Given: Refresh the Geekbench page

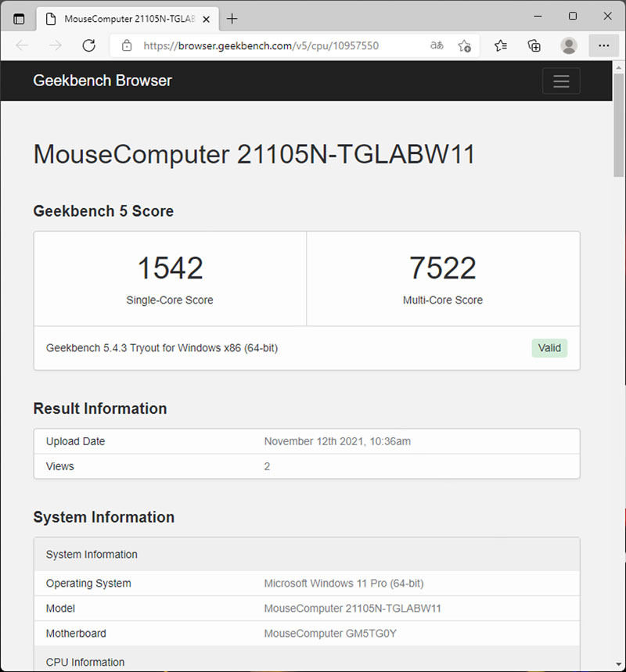Looking at the screenshot, I should coord(88,45).
